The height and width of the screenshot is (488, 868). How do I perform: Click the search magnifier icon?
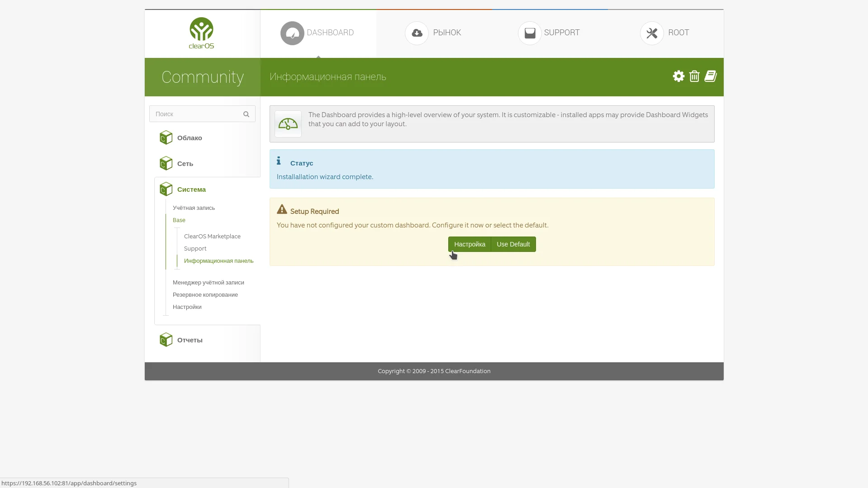(246, 114)
